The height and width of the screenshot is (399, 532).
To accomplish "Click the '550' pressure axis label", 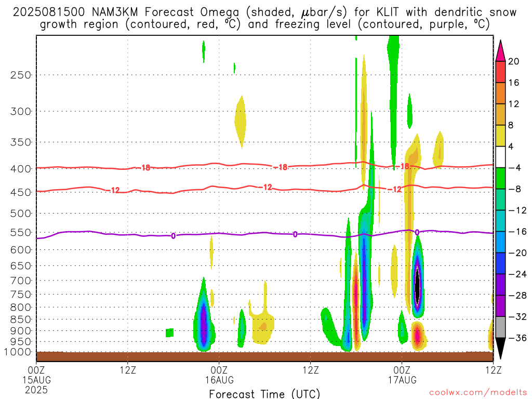I will pos(21,232).
